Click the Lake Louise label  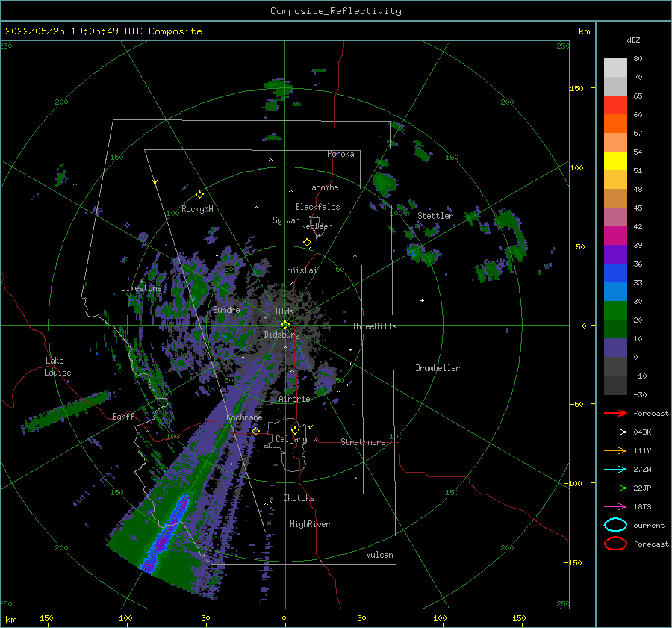point(57,367)
